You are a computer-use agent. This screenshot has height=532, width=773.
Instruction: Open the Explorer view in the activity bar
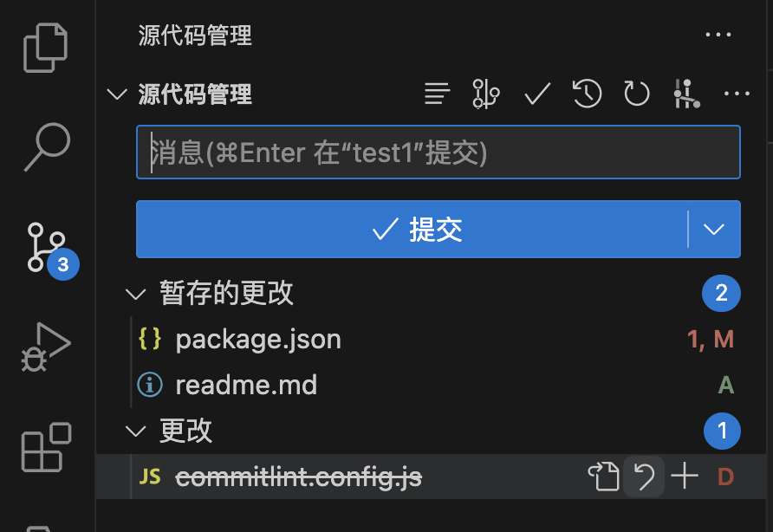pos(45,48)
